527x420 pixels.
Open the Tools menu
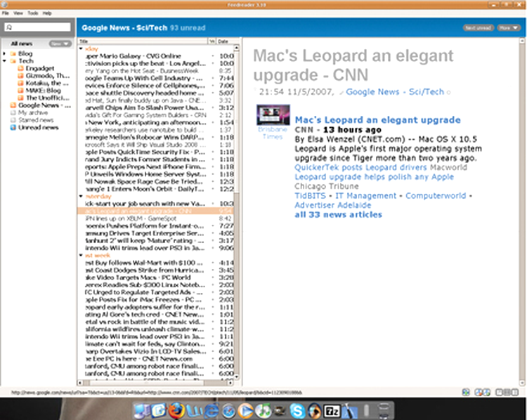(x=32, y=13)
